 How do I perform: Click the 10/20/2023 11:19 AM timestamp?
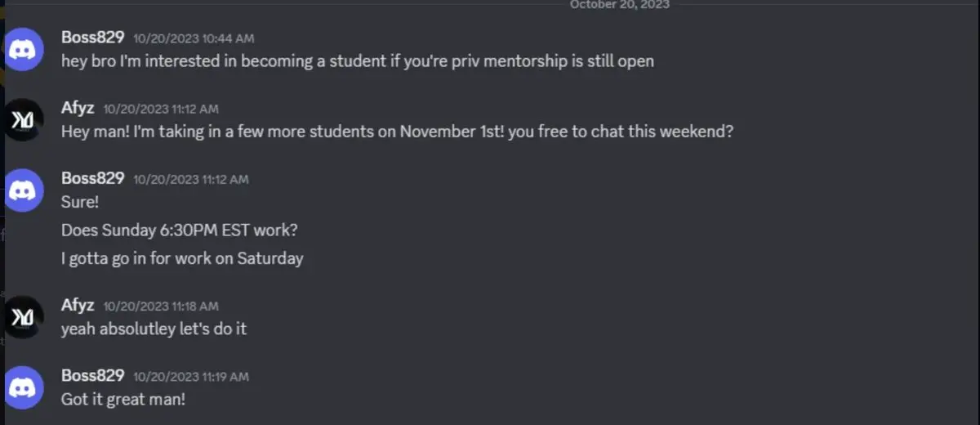(x=191, y=377)
